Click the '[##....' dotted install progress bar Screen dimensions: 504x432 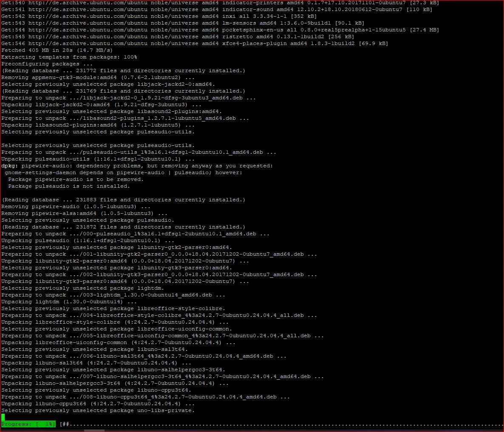coord(282,424)
